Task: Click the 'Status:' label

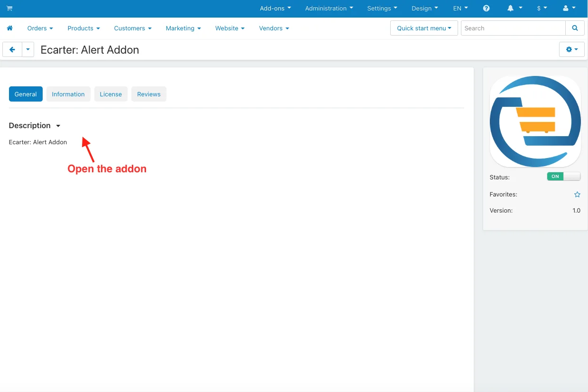Action: [x=500, y=177]
